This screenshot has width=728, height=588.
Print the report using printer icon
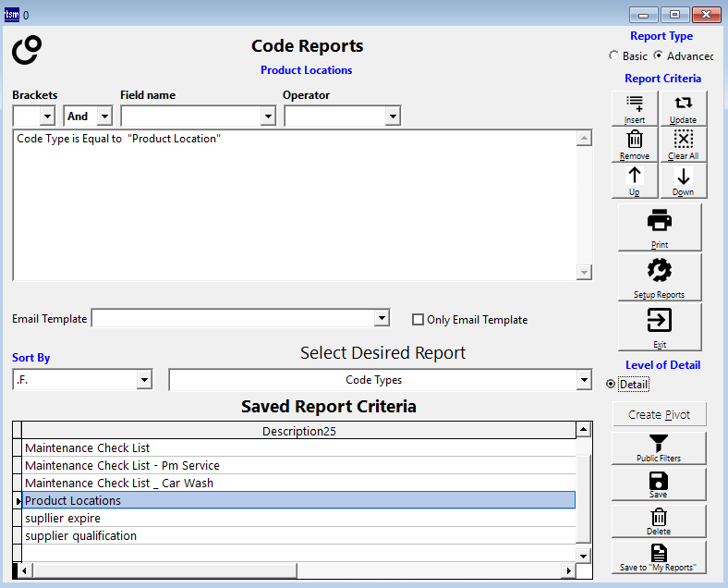(659, 227)
